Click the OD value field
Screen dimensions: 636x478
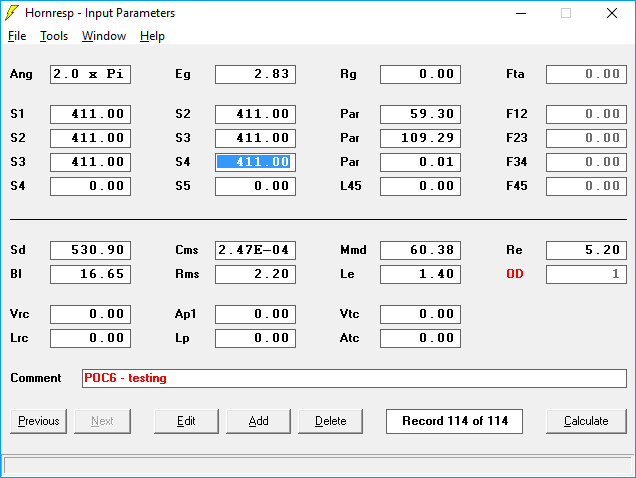pyautogui.click(x=586, y=274)
